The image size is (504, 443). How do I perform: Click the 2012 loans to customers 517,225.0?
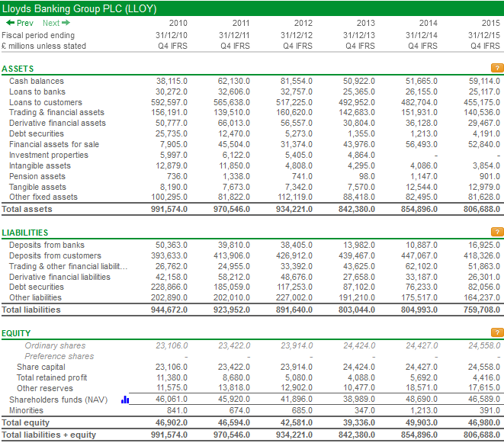point(294,102)
